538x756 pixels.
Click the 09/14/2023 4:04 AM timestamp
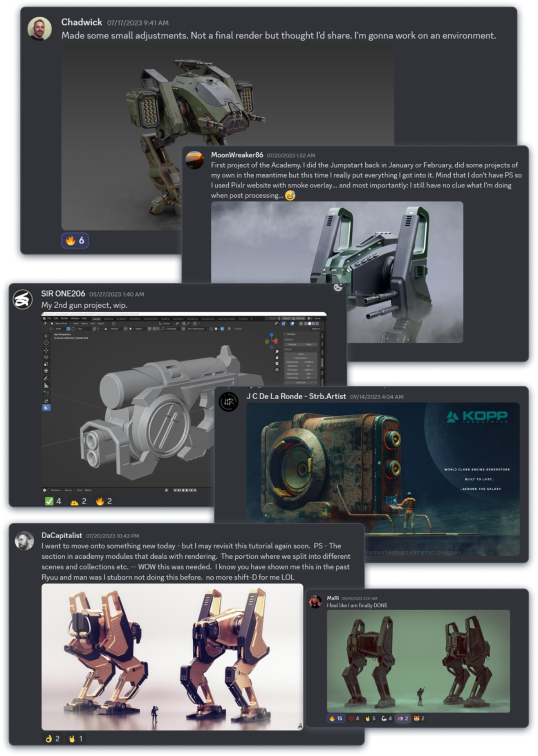point(377,397)
